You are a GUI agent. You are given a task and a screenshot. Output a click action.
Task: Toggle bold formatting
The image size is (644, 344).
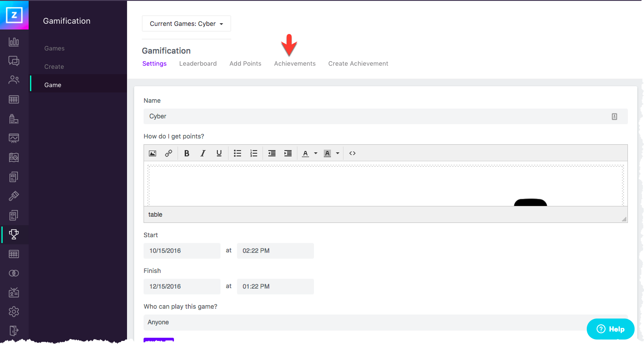[187, 153]
